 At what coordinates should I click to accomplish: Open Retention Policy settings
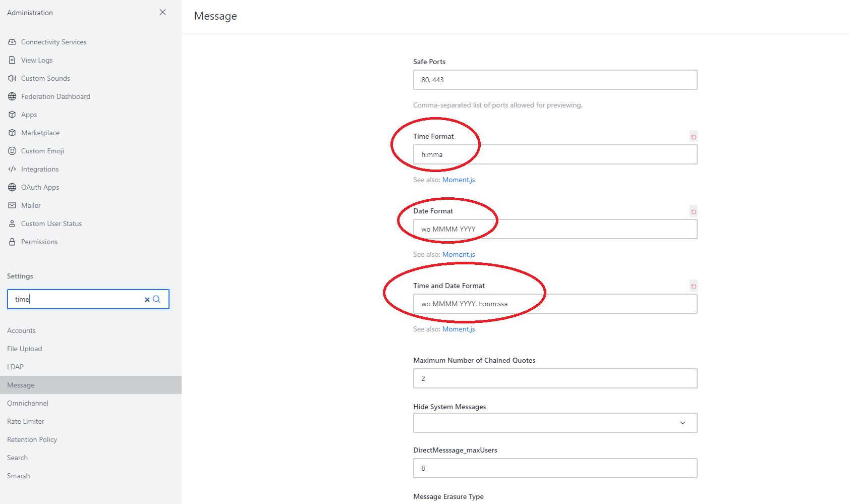(x=32, y=439)
